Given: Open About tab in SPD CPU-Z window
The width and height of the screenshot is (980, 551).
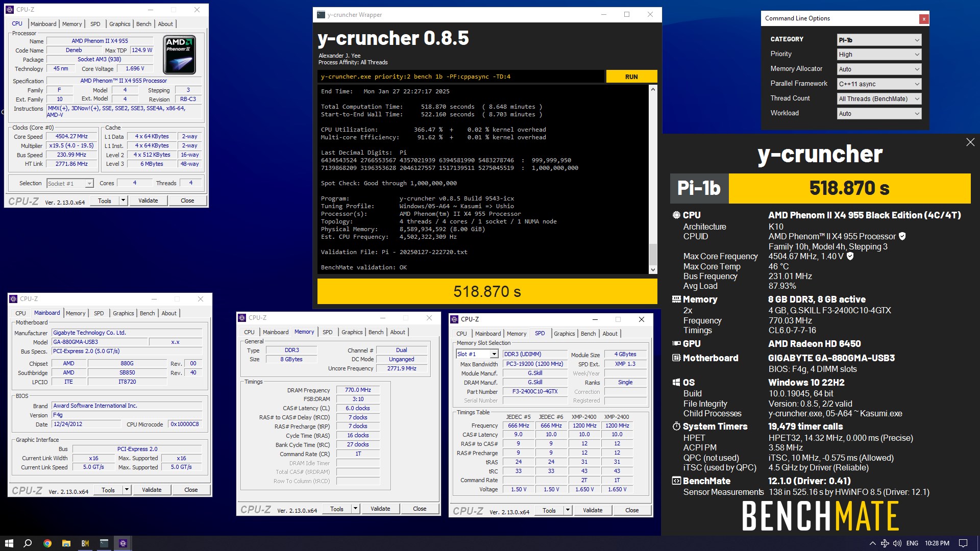Looking at the screenshot, I should click(x=610, y=334).
